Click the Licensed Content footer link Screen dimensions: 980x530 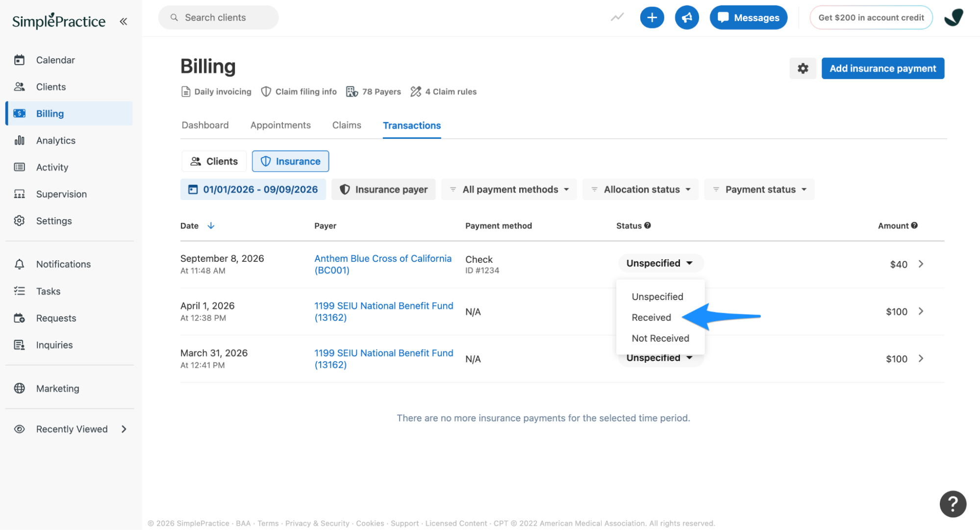click(456, 523)
